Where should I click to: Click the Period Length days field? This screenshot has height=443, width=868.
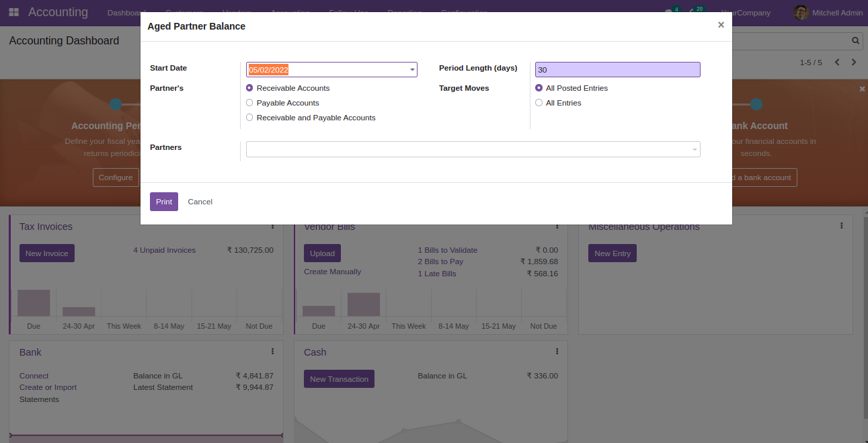(617, 70)
